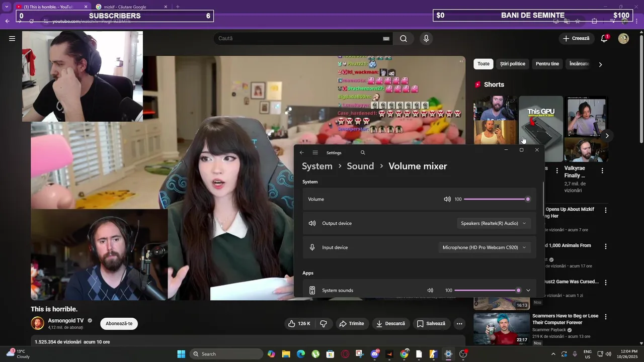The width and height of the screenshot is (644, 362).
Task: Go to System in Settings breadcrumb
Action: (317, 166)
